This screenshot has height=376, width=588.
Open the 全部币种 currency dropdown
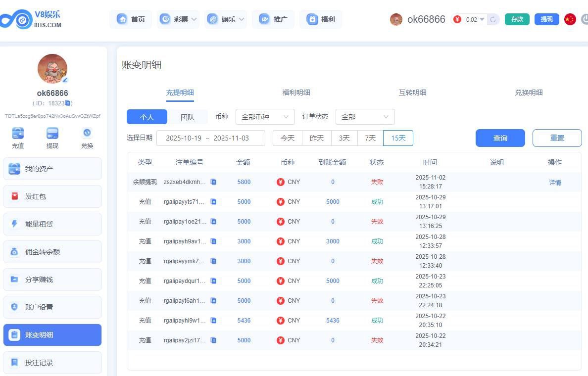[x=265, y=117]
